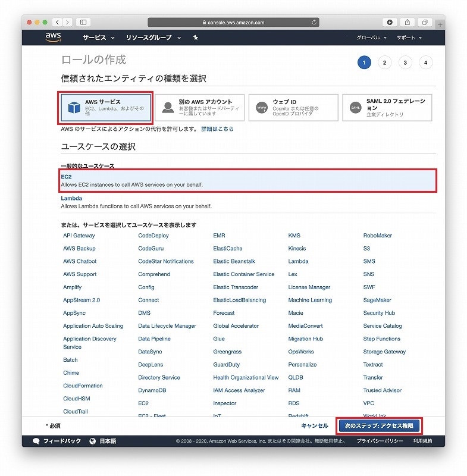Select ウェブ ID entity card
Image resolution: width=467 pixels, height=476 pixels.
click(x=293, y=108)
